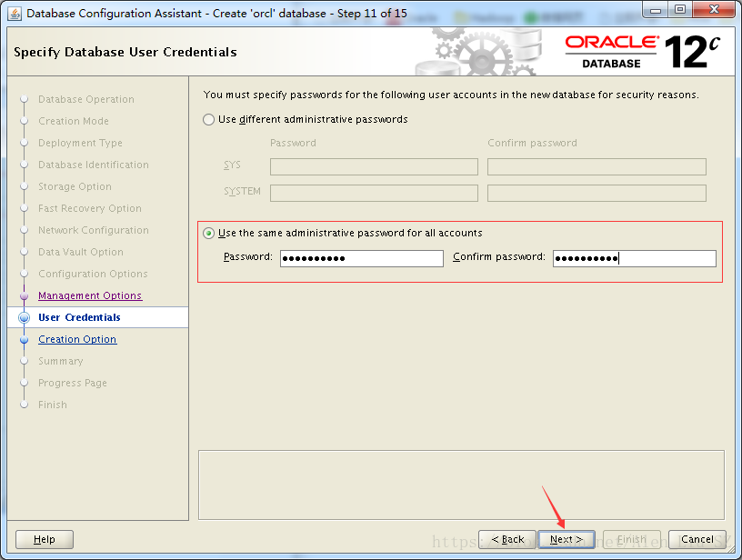Click the SYSTEM confirm password field
Viewport: 742px width, 560px height.
[597, 193]
